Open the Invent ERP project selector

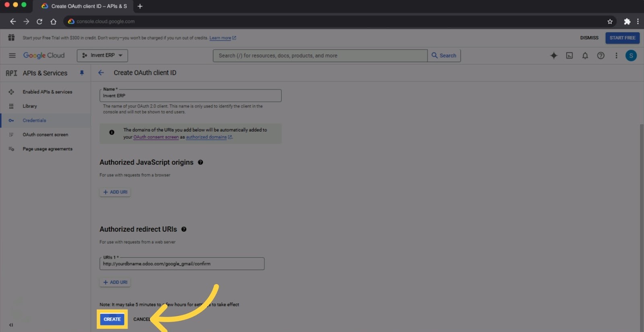coord(102,55)
